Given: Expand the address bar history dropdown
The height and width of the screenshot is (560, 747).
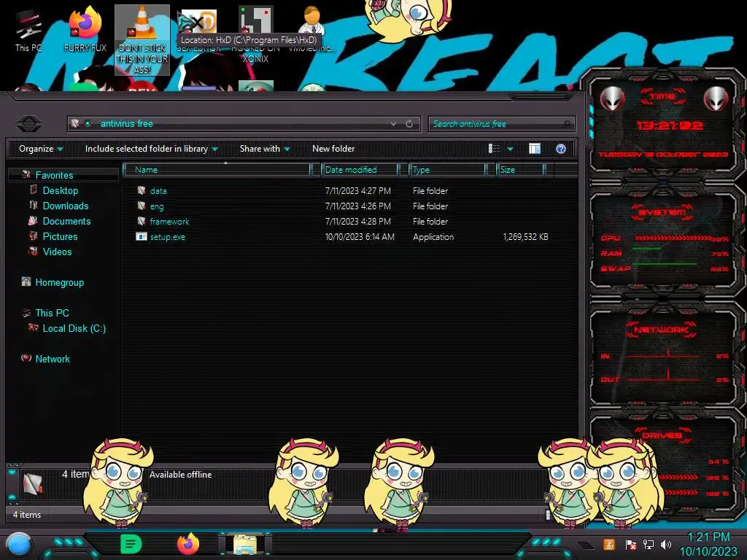Looking at the screenshot, I should point(393,124).
